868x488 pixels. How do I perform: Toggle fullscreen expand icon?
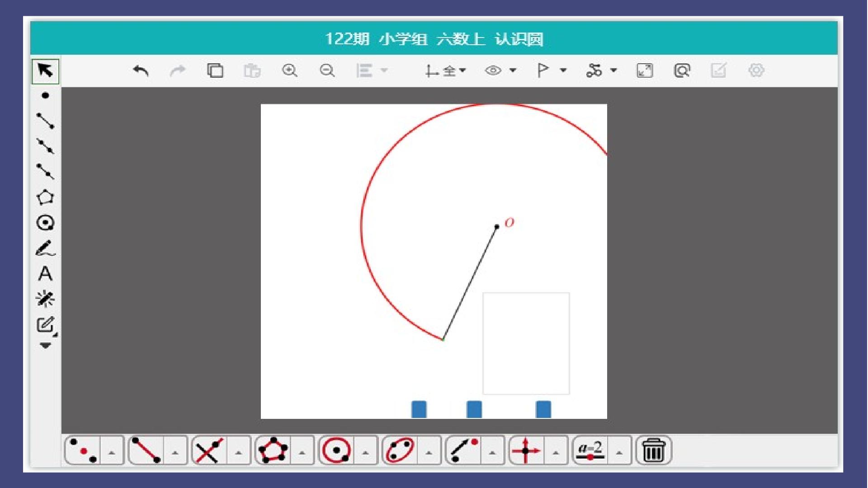645,70
